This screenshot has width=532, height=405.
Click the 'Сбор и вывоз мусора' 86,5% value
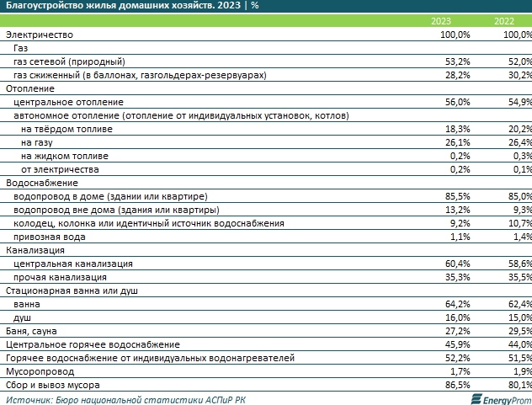(x=456, y=385)
